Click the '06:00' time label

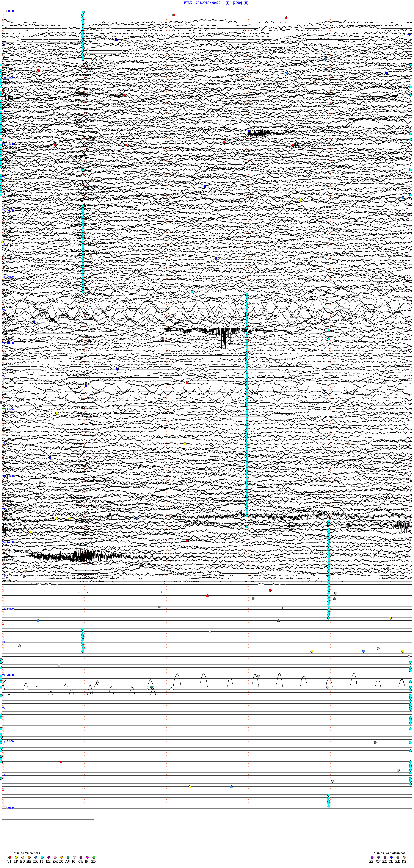pos(10,210)
